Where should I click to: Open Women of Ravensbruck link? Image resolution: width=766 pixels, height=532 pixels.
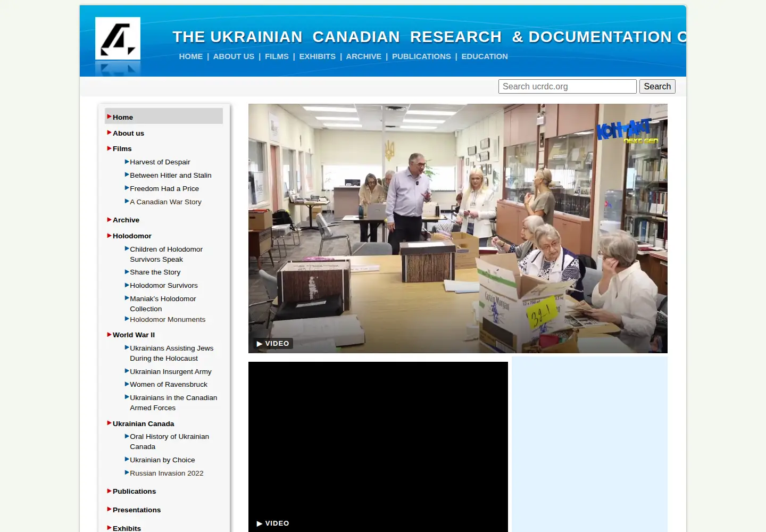pyautogui.click(x=169, y=384)
